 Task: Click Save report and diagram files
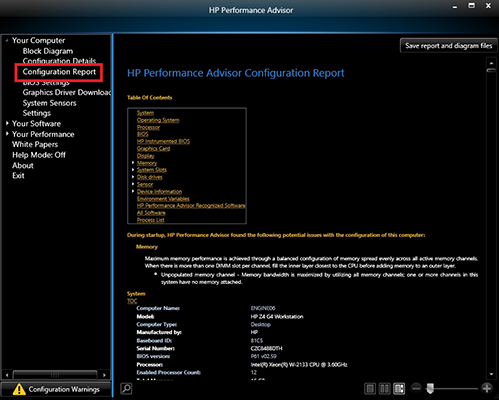(448, 46)
